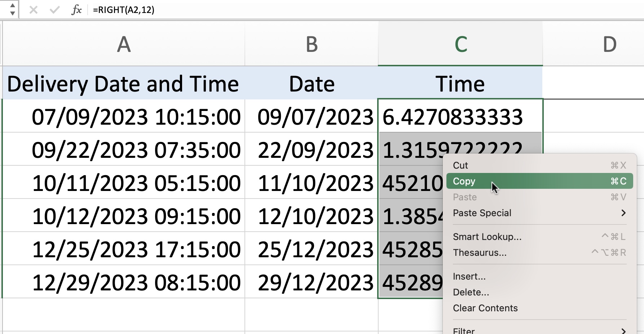The width and height of the screenshot is (644, 334).
Task: Select cell '10/11/2023 05:15:00'
Action: (124, 183)
